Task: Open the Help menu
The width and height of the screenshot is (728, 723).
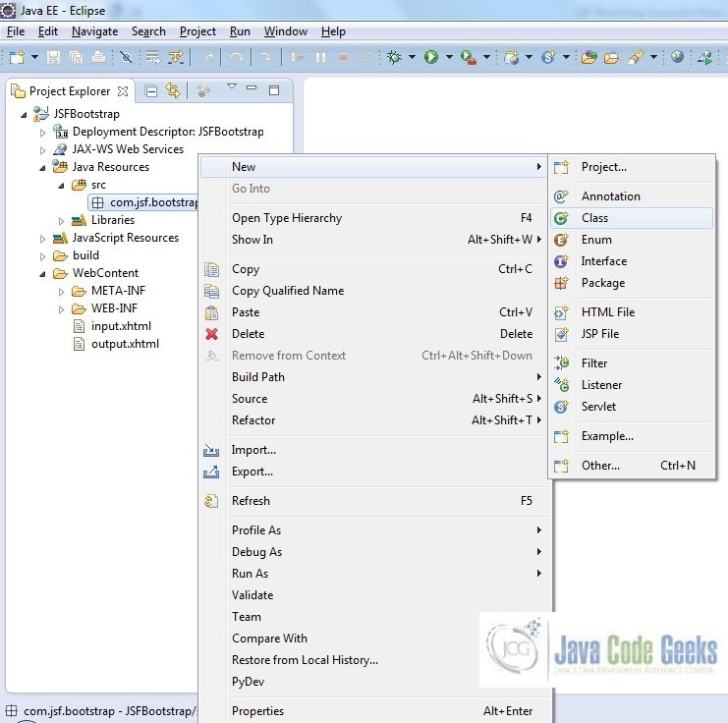Action: tap(333, 31)
